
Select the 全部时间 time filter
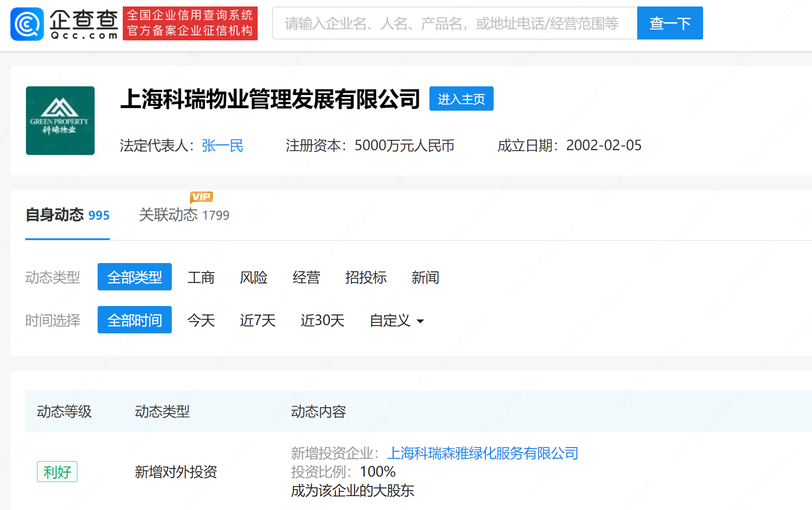coord(134,320)
